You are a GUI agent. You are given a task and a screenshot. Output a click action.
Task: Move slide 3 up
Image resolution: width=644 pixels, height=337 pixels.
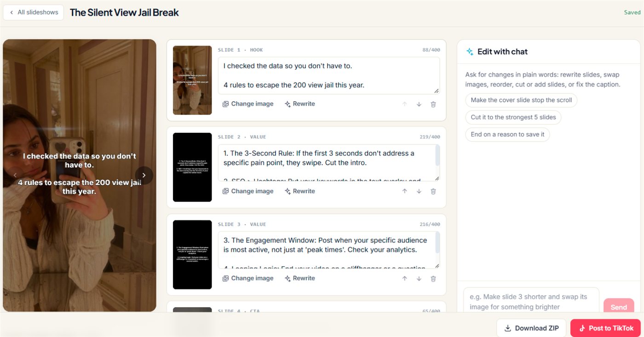click(x=405, y=279)
